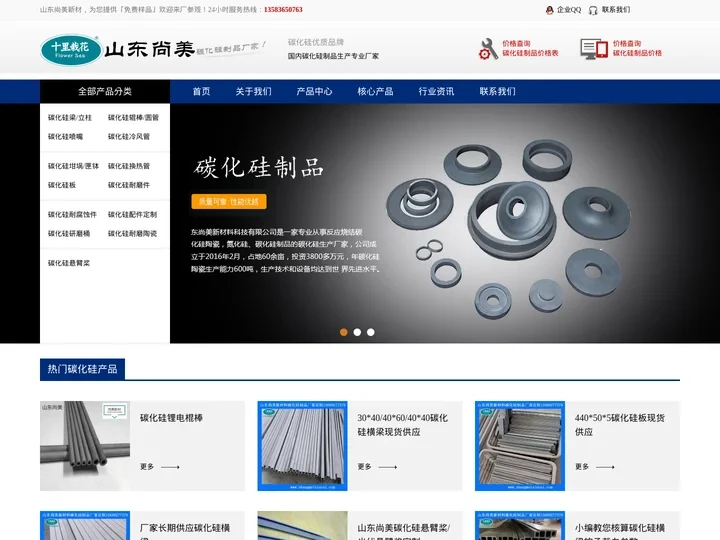
Task: Click 更多 arrow under 碳化硅锂电棍棒
Action: tap(159, 467)
